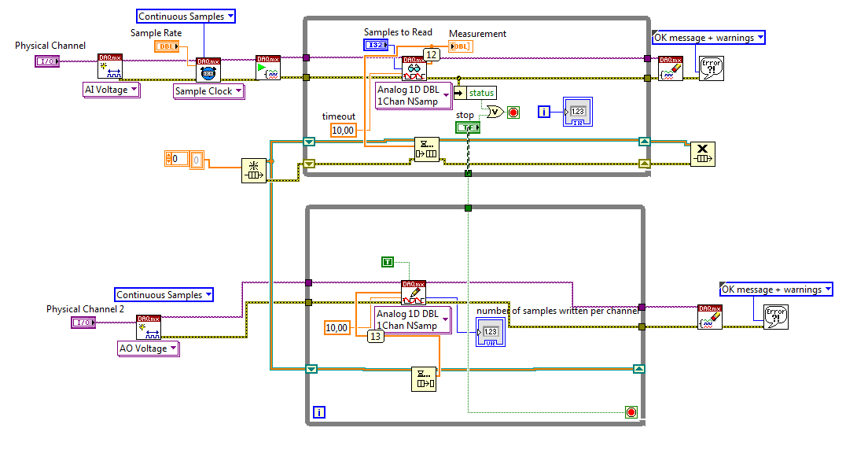
Task: Click the lower DAQmx Clear Task node
Action: [710, 317]
